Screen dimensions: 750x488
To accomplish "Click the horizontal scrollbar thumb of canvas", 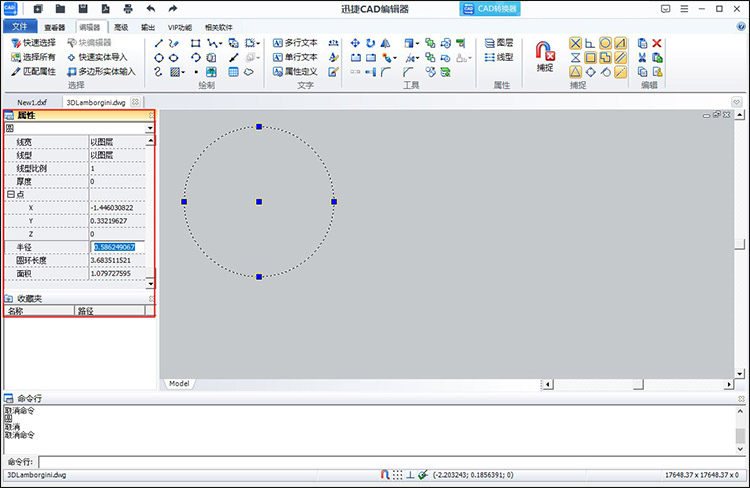I will 638,384.
